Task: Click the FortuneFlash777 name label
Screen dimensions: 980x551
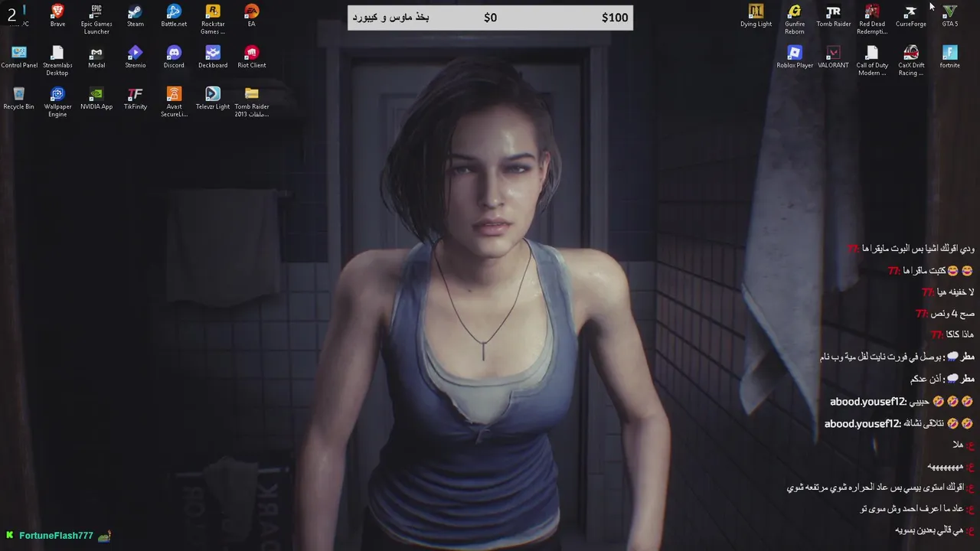Action: [56, 536]
